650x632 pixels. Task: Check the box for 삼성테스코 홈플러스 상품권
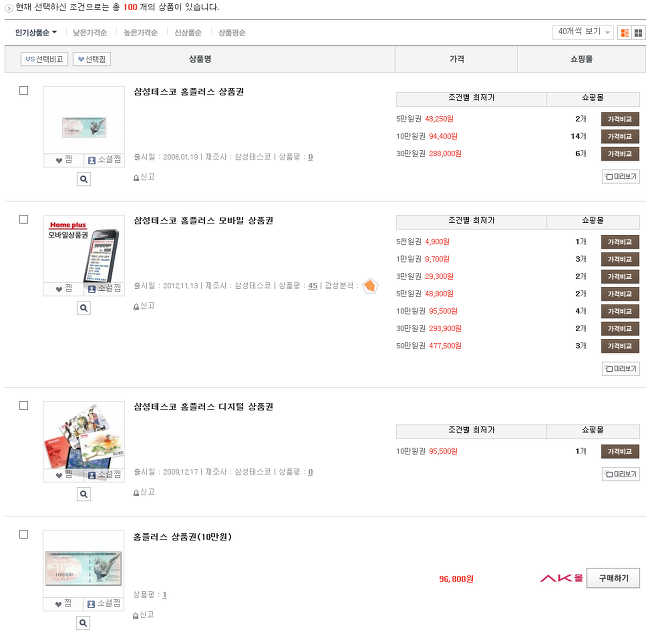[24, 90]
